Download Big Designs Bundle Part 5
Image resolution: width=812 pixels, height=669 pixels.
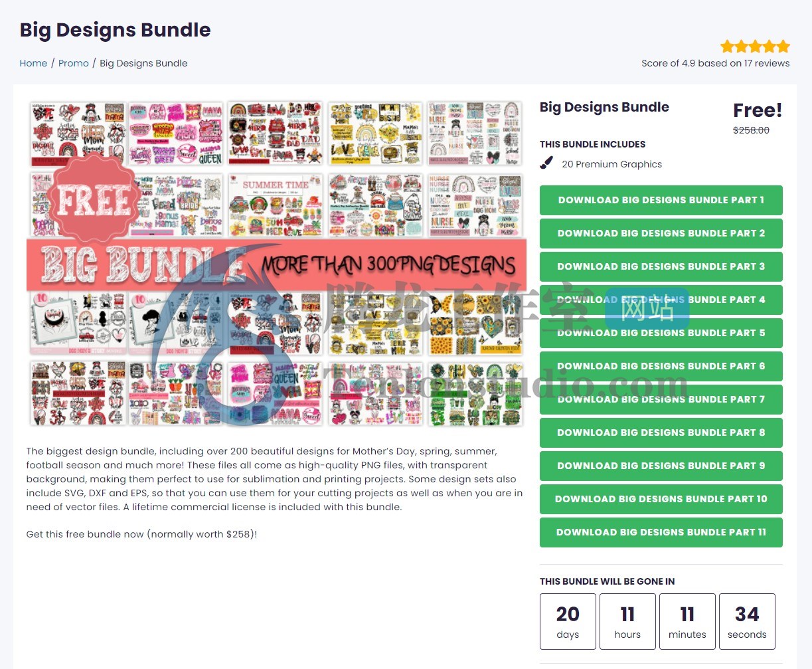(x=661, y=333)
